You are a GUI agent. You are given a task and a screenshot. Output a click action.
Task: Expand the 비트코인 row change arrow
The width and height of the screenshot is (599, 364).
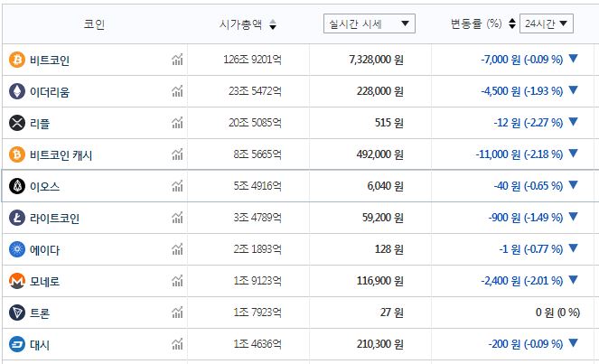pos(573,59)
